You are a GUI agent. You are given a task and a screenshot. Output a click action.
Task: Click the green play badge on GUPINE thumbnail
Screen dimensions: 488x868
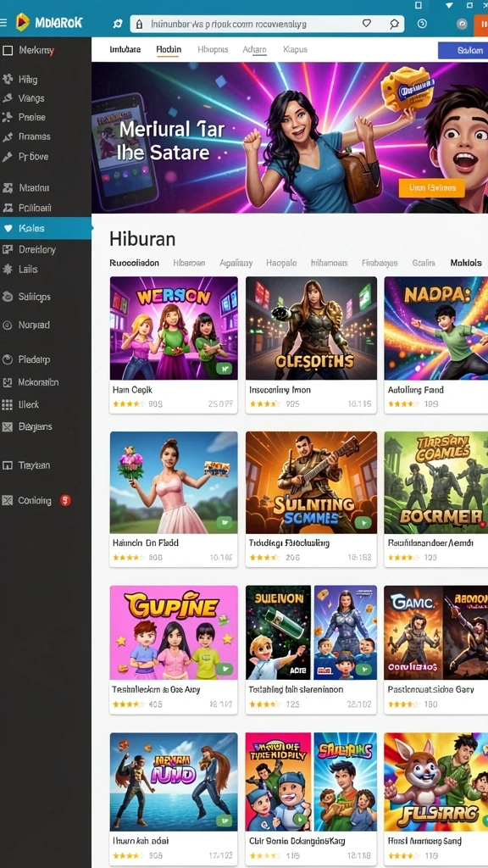224,669
